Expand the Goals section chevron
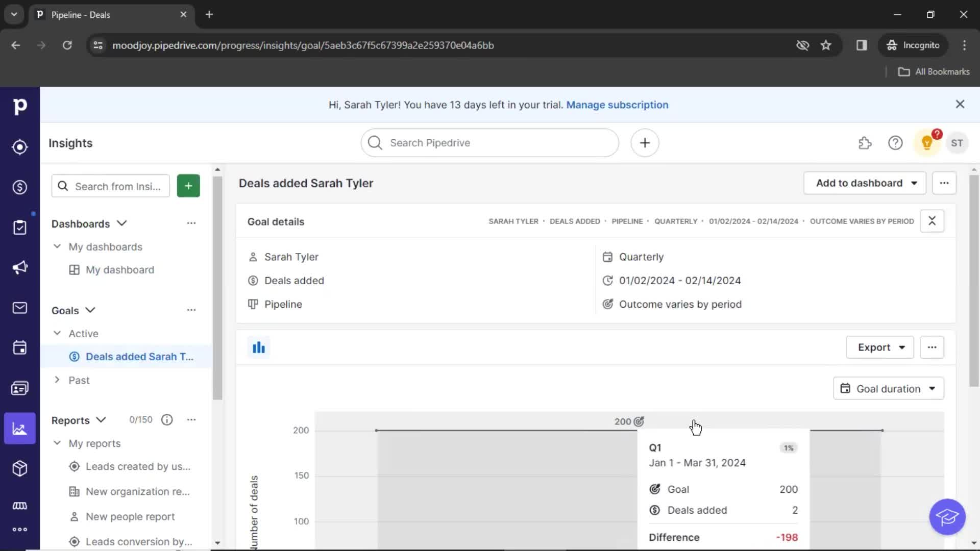Screen dimensions: 980x551 tap(89, 310)
